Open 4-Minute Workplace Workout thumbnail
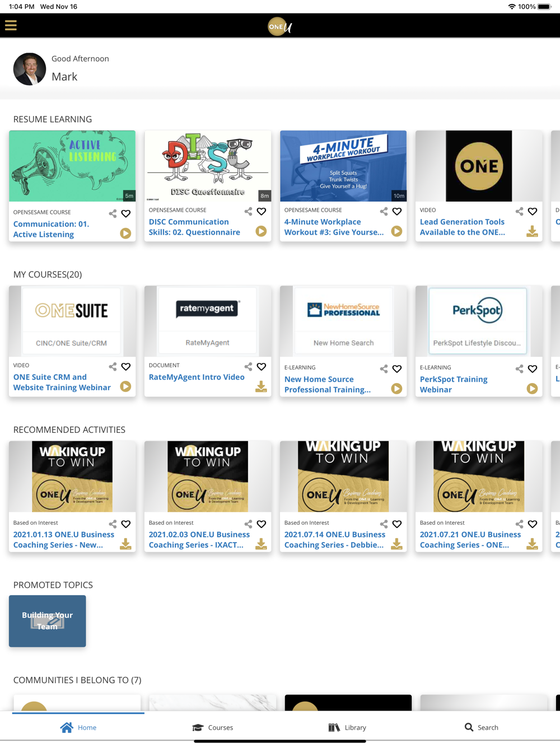The image size is (560, 747). click(343, 166)
